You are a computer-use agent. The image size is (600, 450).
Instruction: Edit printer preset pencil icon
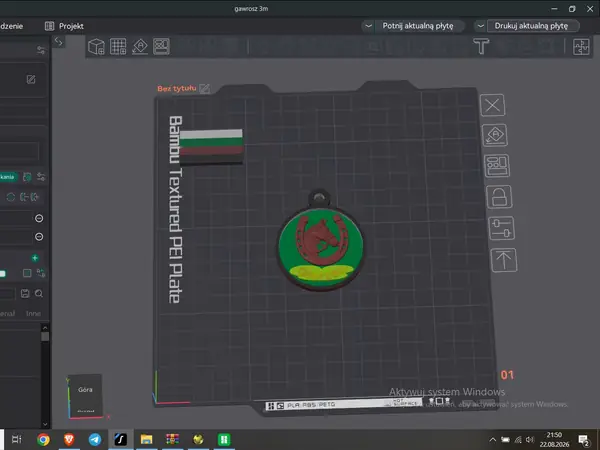click(x=31, y=79)
